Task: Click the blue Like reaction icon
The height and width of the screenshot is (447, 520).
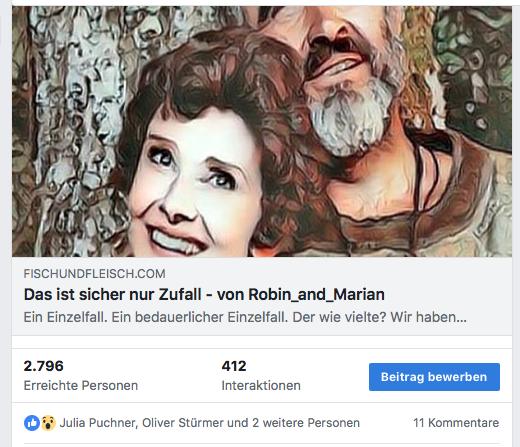Action: pyautogui.click(x=32, y=423)
